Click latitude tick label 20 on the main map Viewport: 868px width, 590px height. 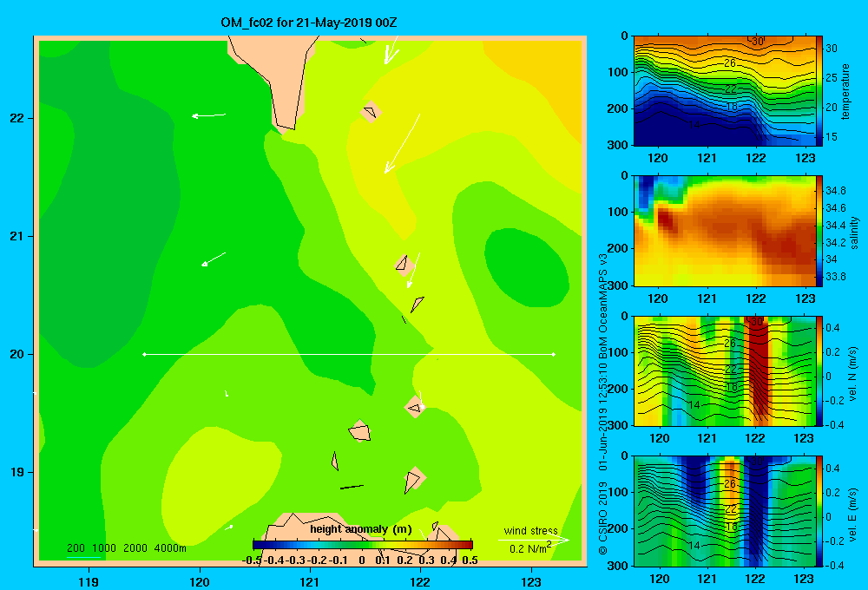(17, 354)
